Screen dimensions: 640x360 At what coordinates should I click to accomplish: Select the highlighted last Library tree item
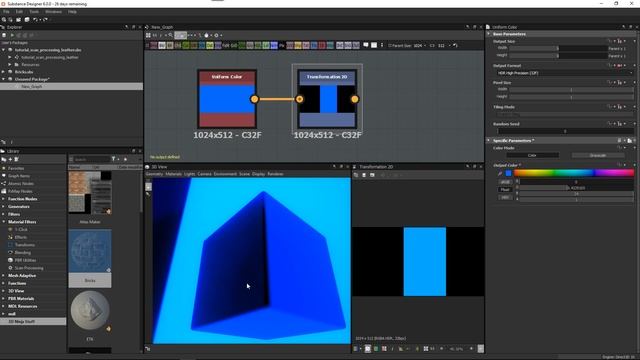pyautogui.click(x=33, y=322)
